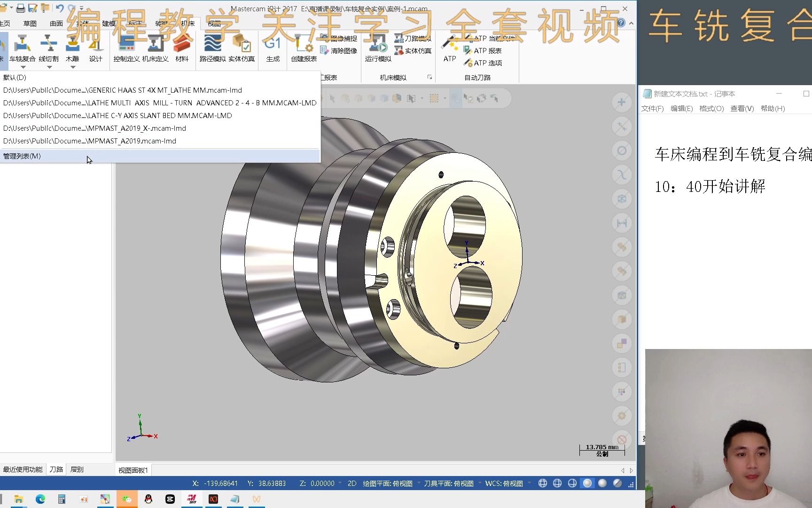Switch to the Toolpaths (刀路) panel tab
Image resolution: width=812 pixels, height=508 pixels.
coord(56,469)
